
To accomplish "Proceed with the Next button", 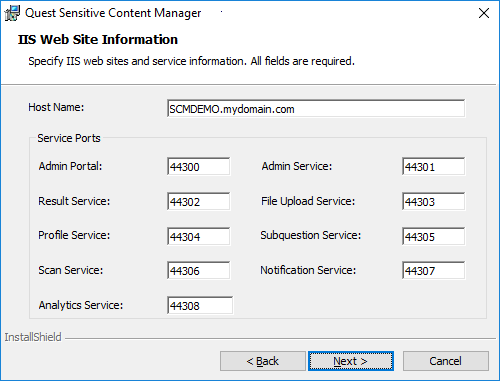I will [351, 361].
